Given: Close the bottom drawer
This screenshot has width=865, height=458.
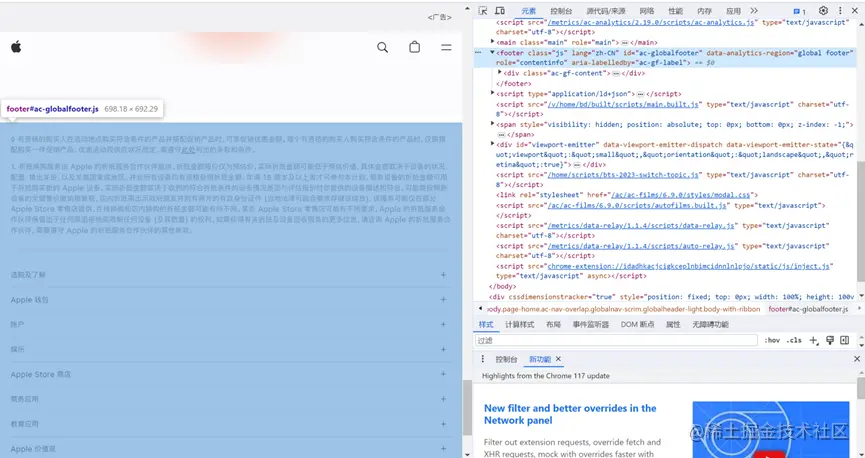Looking at the screenshot, I should pyautogui.click(x=857, y=359).
